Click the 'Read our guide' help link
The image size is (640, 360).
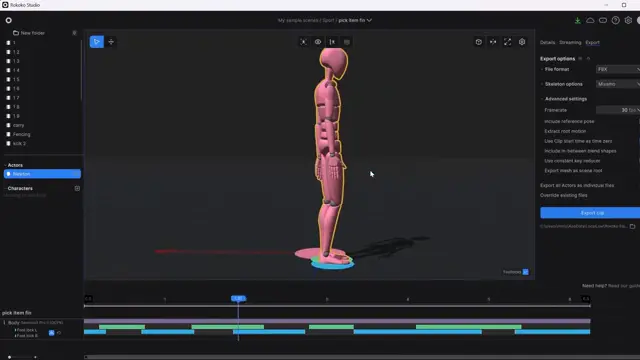click(624, 286)
